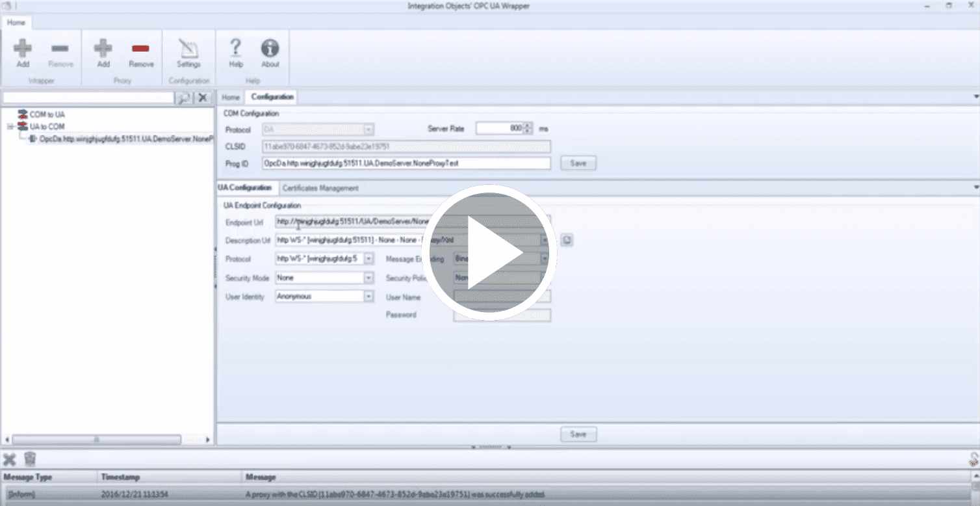Click Save button beside Prog ID
The height and width of the screenshot is (506, 980).
[578, 163]
